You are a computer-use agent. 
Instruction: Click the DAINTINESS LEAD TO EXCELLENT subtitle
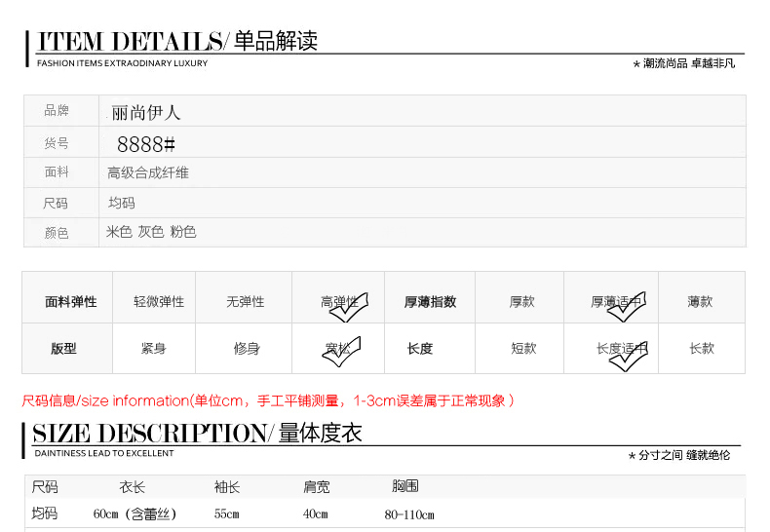[x=104, y=453]
